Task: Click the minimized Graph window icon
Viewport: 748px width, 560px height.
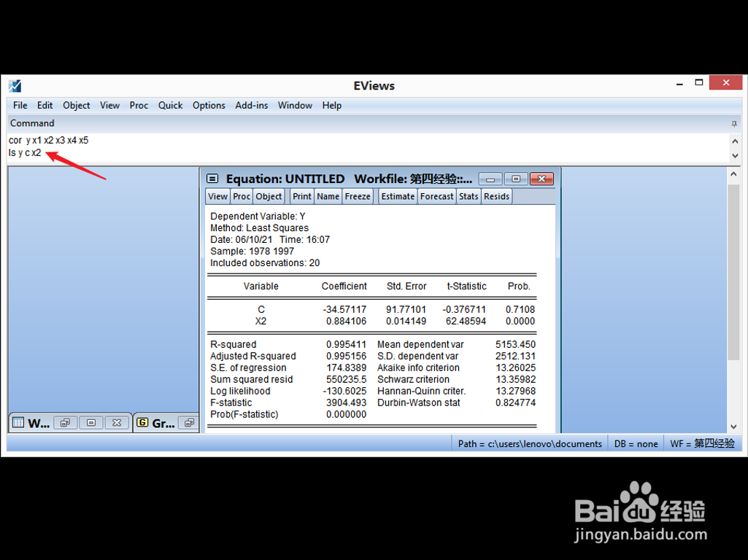Action: pyautogui.click(x=142, y=422)
